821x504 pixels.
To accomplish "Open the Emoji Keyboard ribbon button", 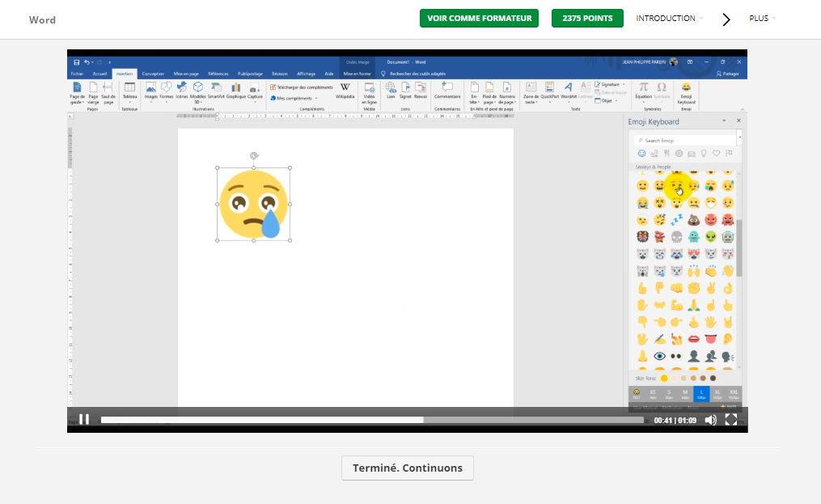I will point(686,93).
